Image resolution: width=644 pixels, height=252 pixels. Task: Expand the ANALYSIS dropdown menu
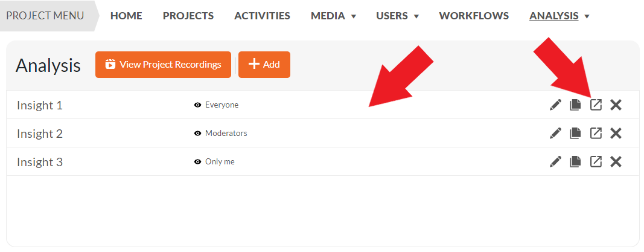(x=560, y=16)
